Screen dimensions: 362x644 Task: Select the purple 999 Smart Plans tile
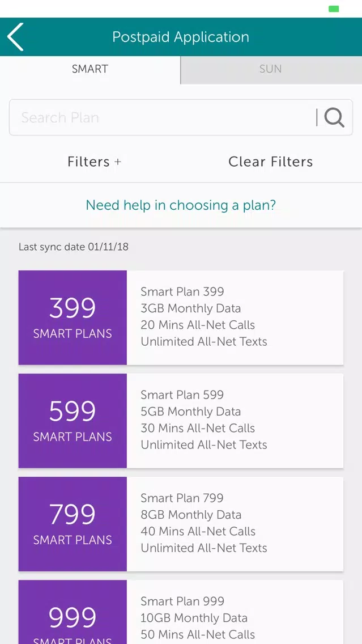pos(73,612)
